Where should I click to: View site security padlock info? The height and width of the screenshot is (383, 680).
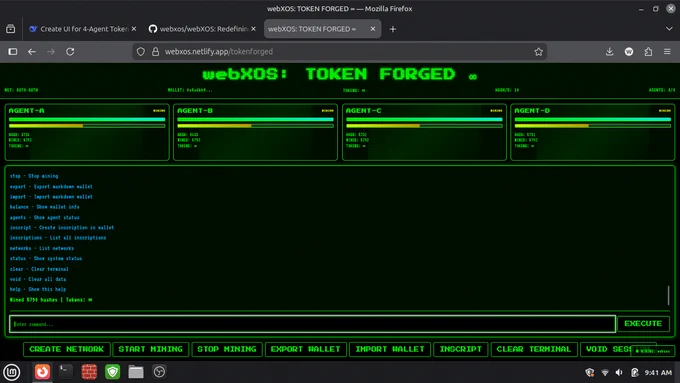point(155,52)
